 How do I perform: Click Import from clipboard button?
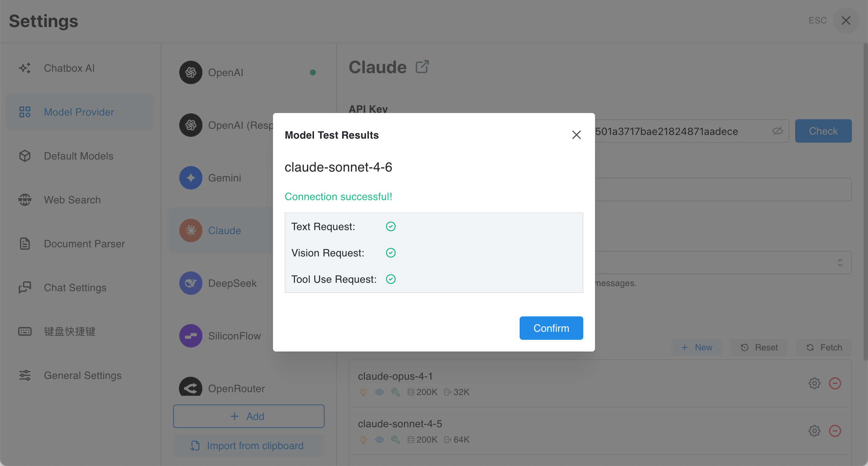click(248, 446)
